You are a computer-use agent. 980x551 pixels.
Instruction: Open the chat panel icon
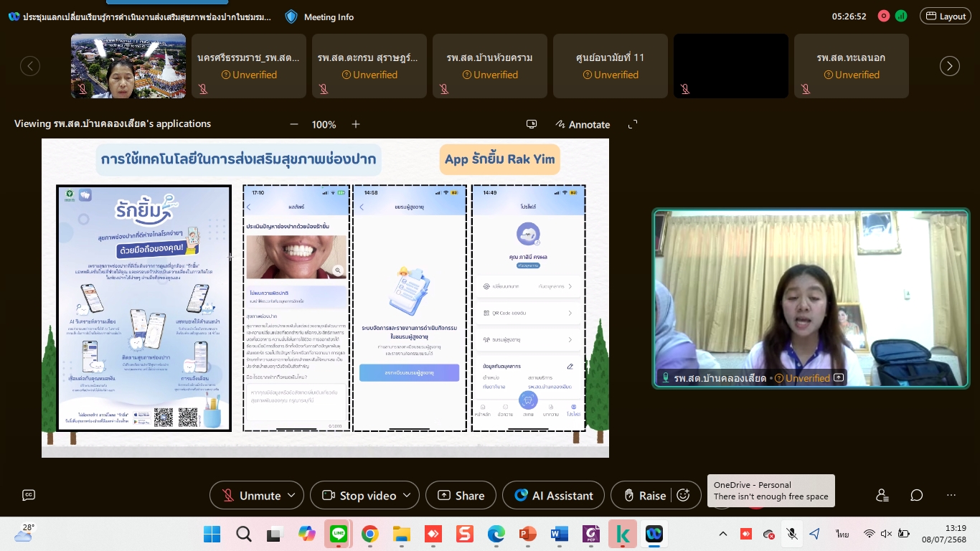tap(916, 495)
